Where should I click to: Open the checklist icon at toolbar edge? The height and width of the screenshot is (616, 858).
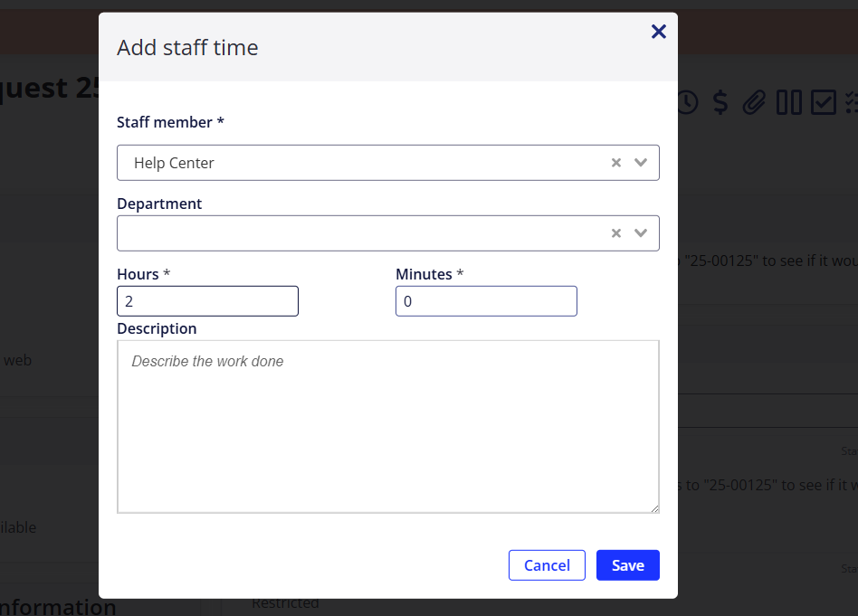point(852,102)
